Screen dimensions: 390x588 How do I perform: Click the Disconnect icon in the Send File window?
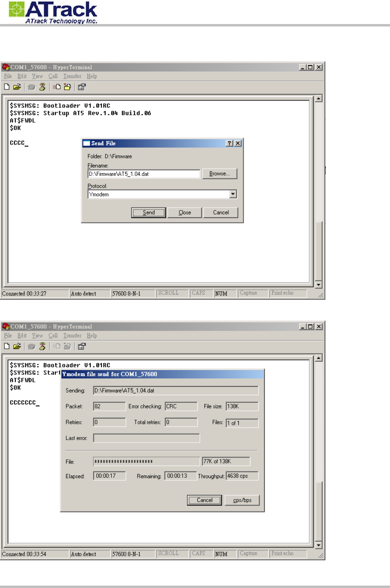(42, 87)
